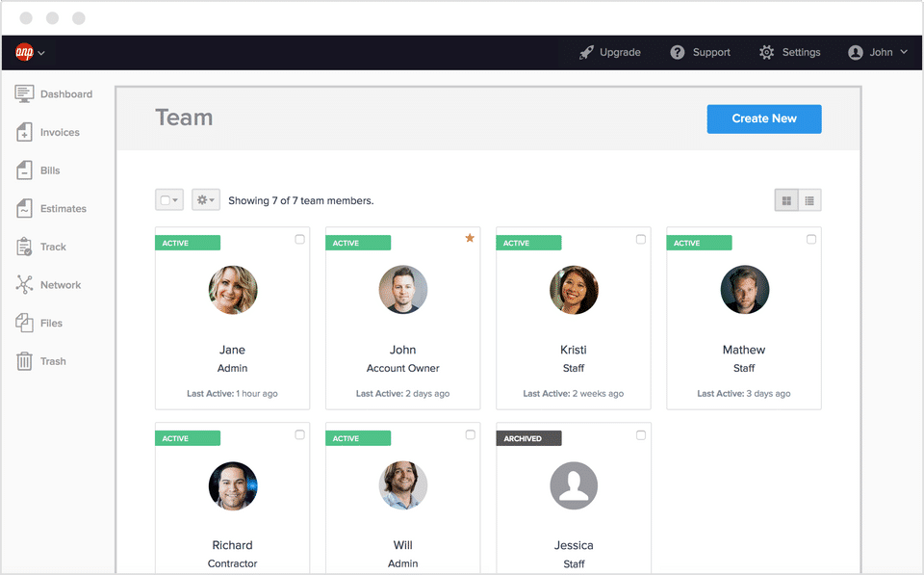
Task: Click the Upgrade link
Action: [620, 52]
